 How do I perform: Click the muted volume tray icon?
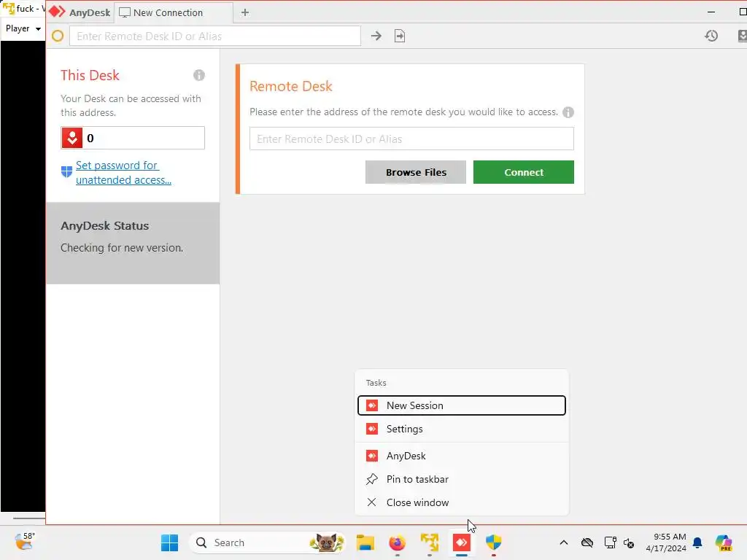[x=629, y=542]
